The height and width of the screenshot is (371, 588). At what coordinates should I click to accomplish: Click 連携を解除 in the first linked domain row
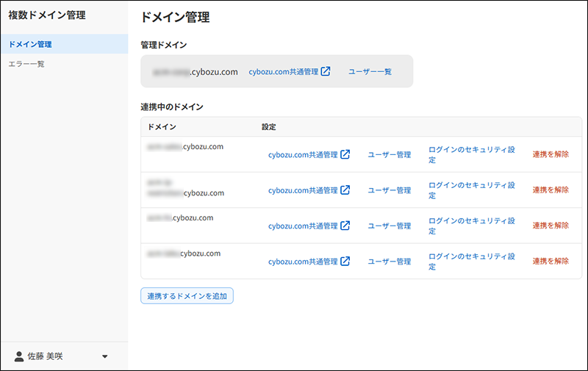point(551,154)
